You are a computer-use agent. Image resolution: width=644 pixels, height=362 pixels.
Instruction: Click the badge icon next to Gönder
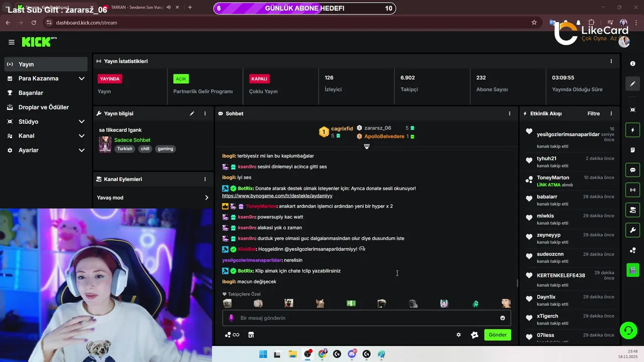click(x=474, y=335)
